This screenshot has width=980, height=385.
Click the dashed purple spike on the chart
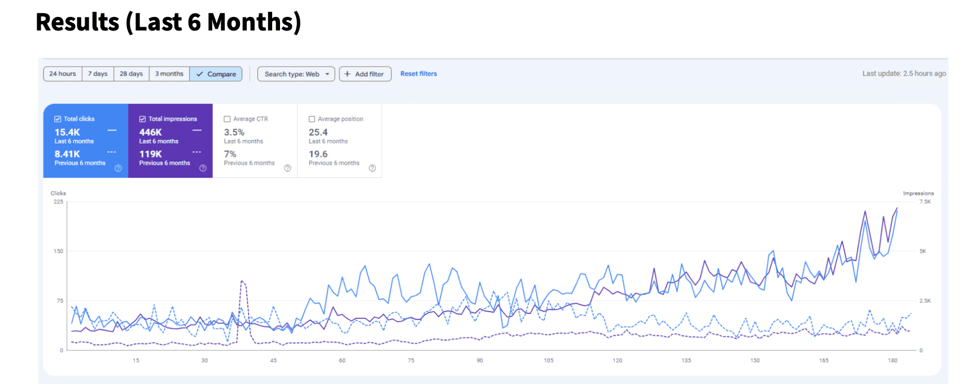pyautogui.click(x=242, y=282)
